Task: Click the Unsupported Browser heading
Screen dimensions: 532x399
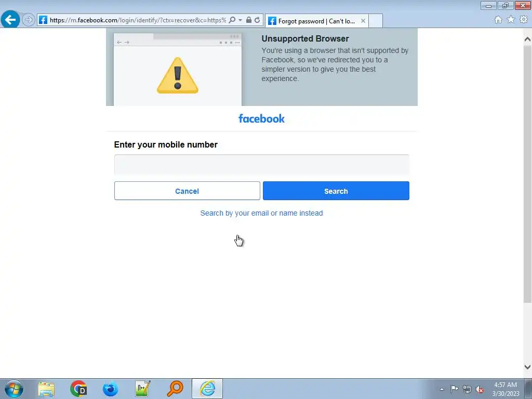Action: click(x=305, y=38)
